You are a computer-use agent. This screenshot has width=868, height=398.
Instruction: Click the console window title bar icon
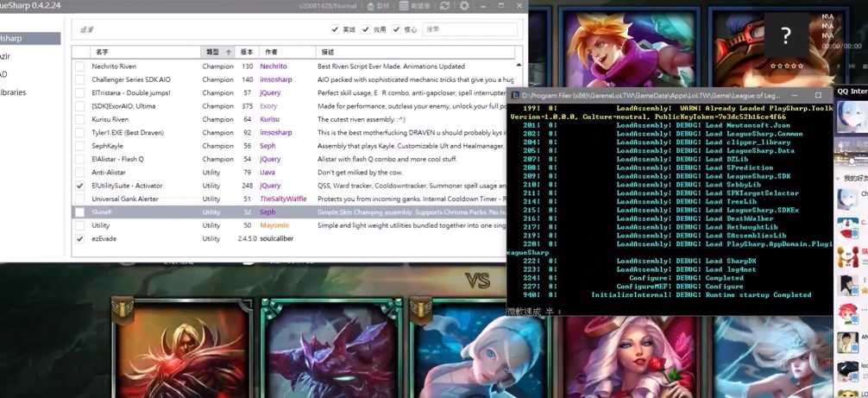tap(515, 96)
